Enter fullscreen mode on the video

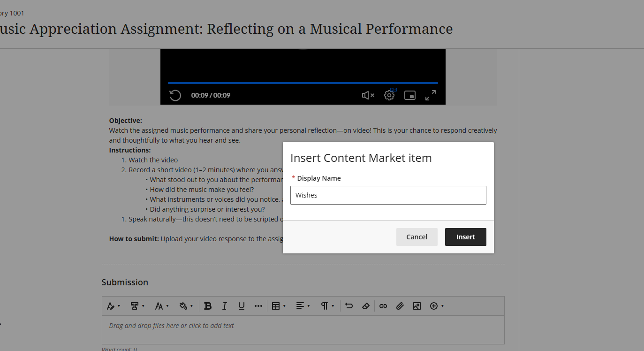tap(431, 95)
